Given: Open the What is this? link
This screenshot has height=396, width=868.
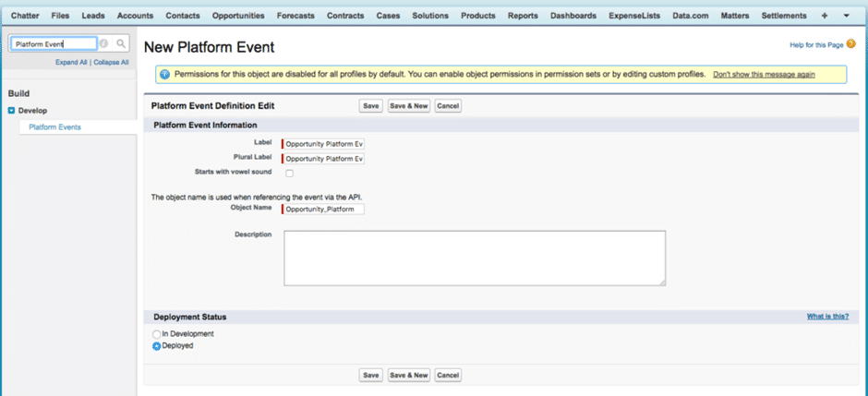Looking at the screenshot, I should click(x=827, y=317).
